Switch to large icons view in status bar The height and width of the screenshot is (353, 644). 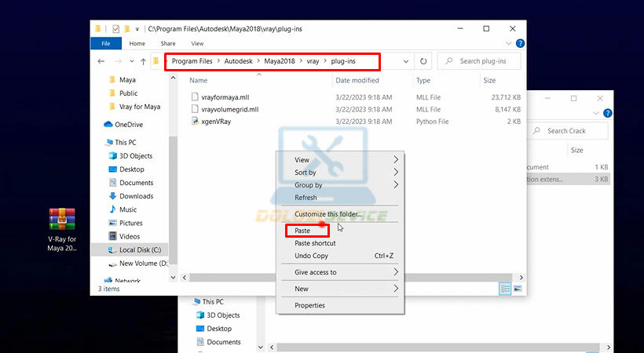point(517,289)
